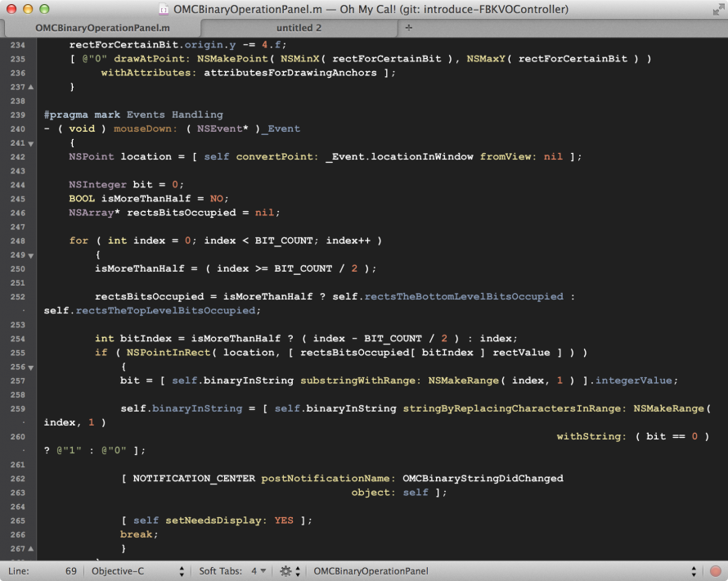Open the OMCBinaryOperationPanel symbol navigator
This screenshot has width=728, height=581.
371,570
